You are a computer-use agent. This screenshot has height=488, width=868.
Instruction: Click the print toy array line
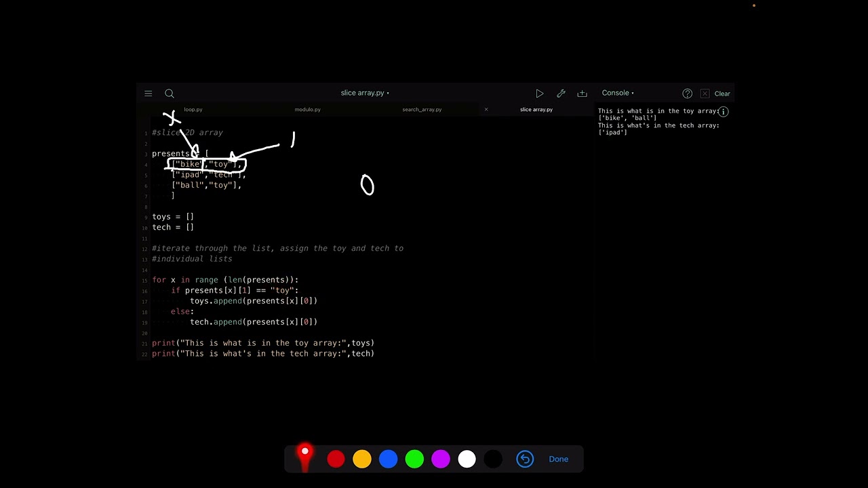click(263, 343)
